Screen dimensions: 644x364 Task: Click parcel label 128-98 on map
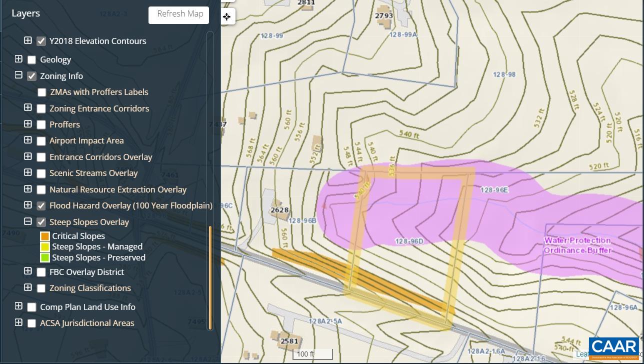point(504,74)
